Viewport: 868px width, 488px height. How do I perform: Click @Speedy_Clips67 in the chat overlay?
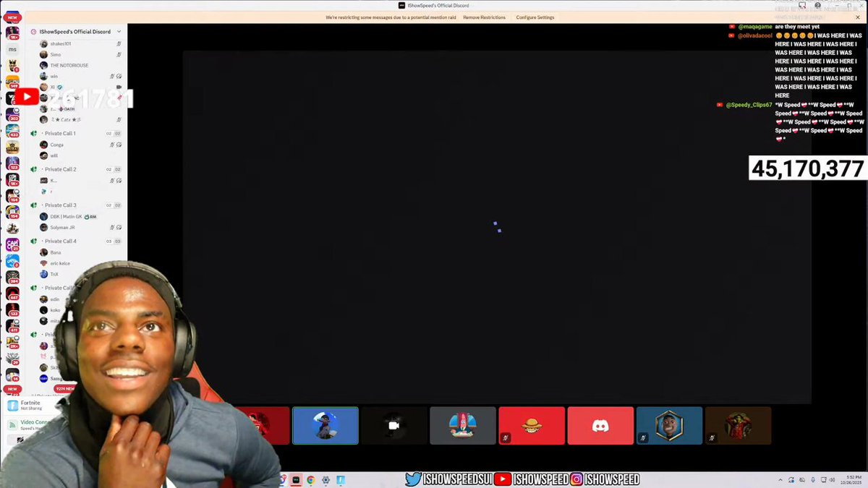click(749, 105)
